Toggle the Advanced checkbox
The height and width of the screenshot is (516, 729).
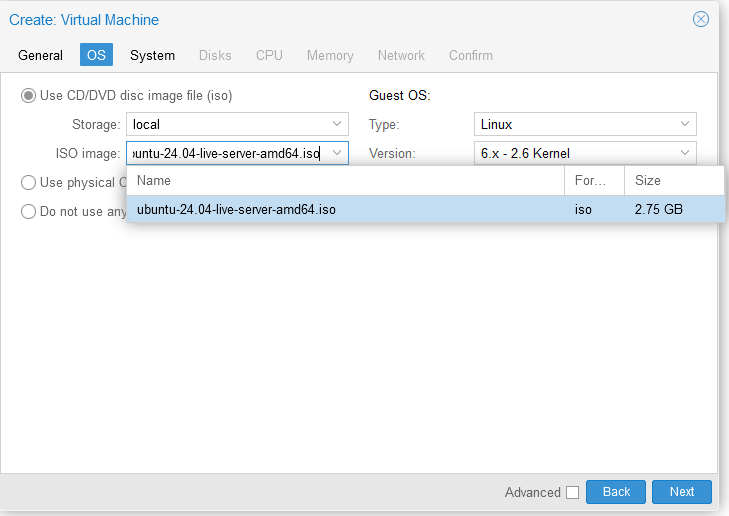tap(572, 492)
